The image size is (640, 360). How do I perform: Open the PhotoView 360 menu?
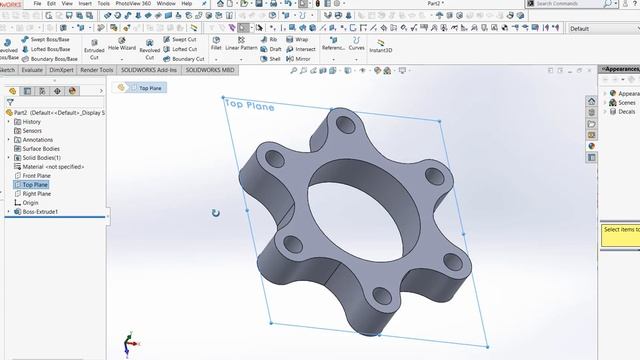click(x=133, y=3)
